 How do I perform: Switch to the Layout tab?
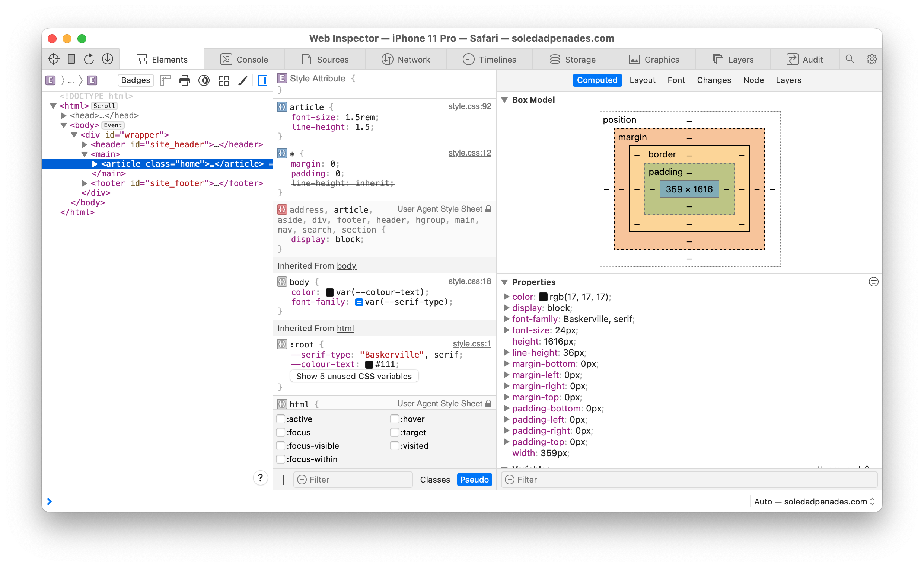click(641, 80)
